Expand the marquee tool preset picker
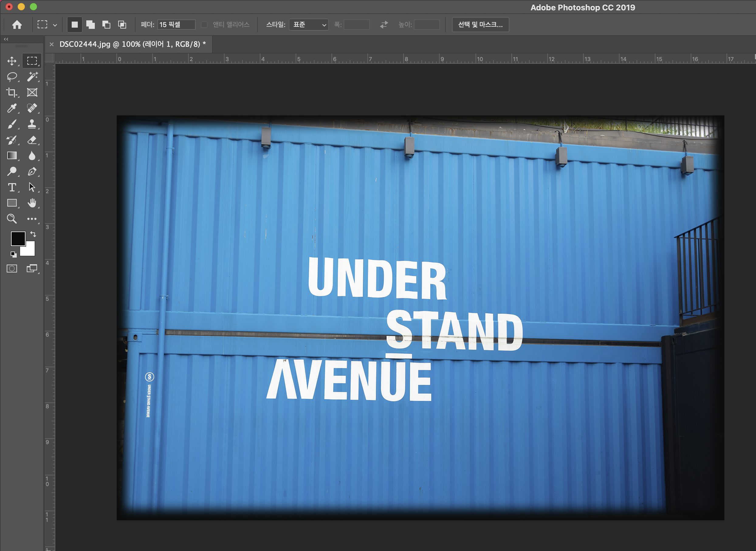The height and width of the screenshot is (551, 756). [x=55, y=25]
